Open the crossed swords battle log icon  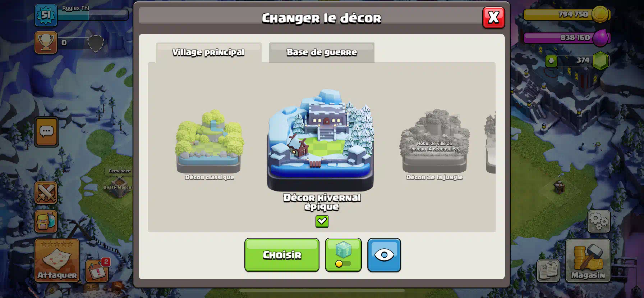pyautogui.click(x=46, y=193)
